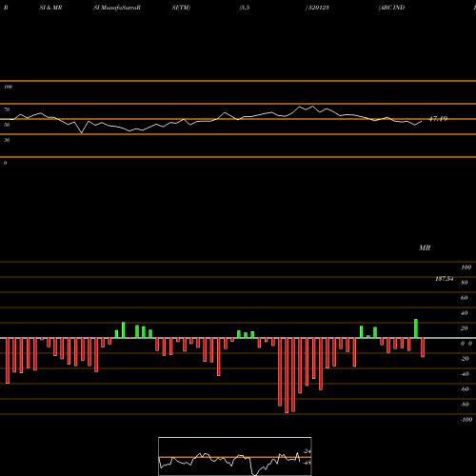Click the MR axis label -20
Viewport: 476px width, 476px height.
(x=465, y=359)
